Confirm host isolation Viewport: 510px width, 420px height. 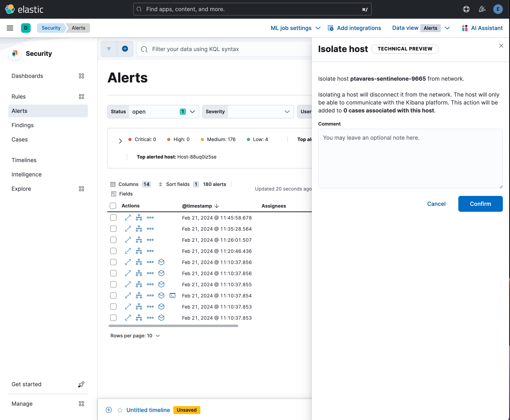pyautogui.click(x=480, y=204)
